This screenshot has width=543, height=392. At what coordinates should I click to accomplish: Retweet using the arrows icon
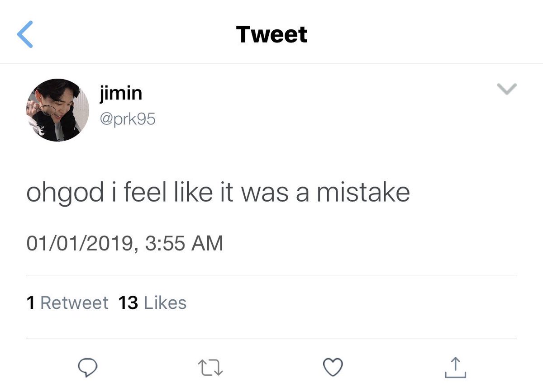coord(211,367)
